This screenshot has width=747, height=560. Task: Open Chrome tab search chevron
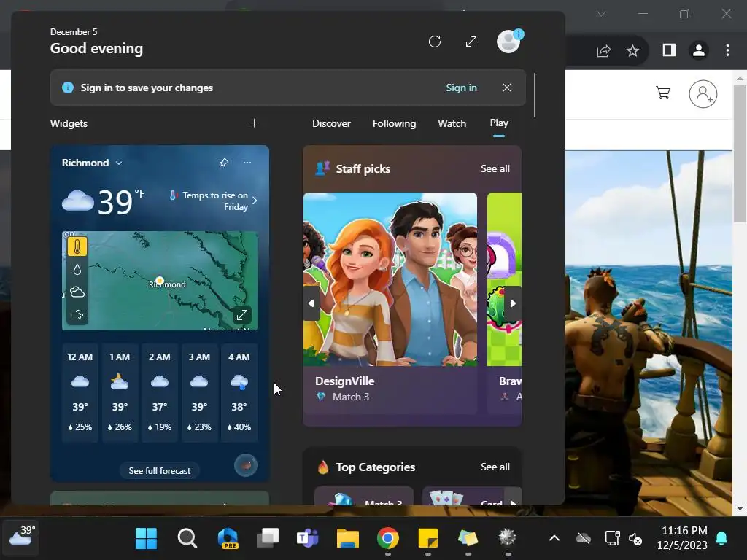point(602,14)
